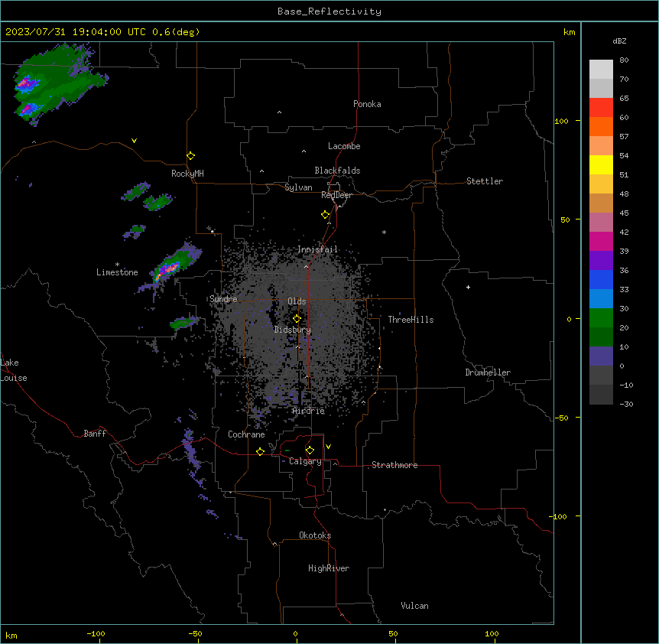This screenshot has width=659, height=644.
Task: Click the Stettler city label
Action: (485, 181)
